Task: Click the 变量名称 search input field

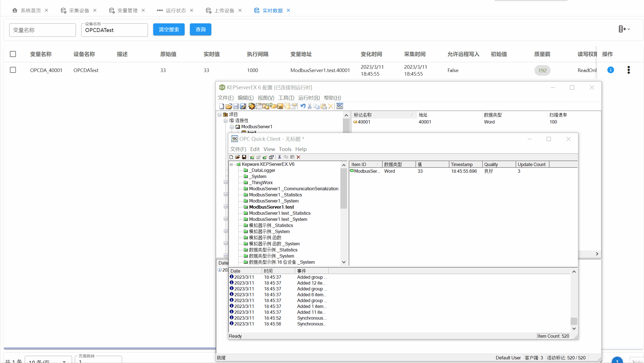Action: click(43, 30)
